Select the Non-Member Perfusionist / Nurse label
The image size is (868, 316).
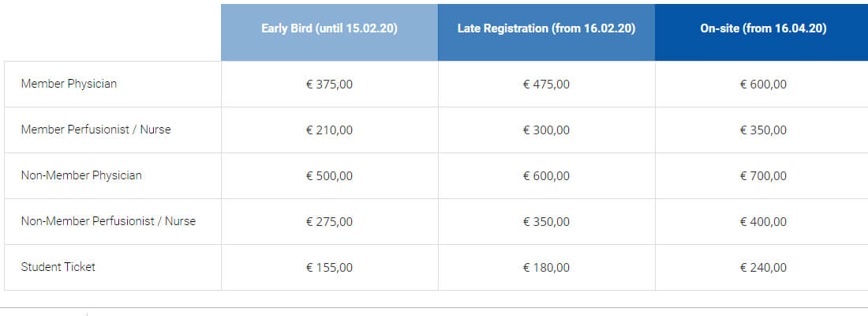[109, 221]
